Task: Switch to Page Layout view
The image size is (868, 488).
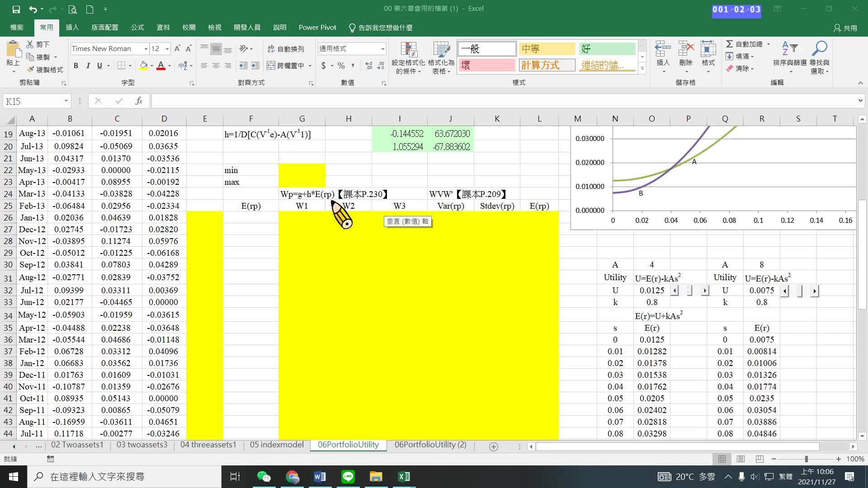Action: point(741,459)
